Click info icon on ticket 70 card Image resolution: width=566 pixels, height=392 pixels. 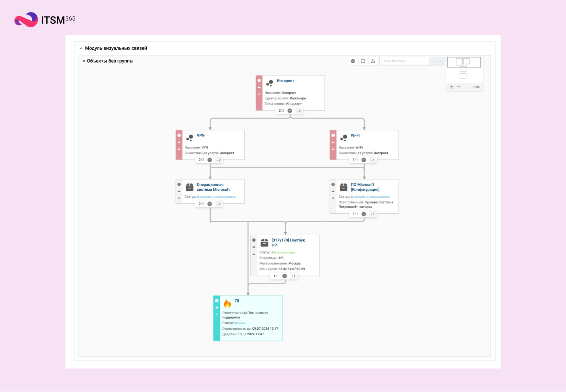(217, 301)
